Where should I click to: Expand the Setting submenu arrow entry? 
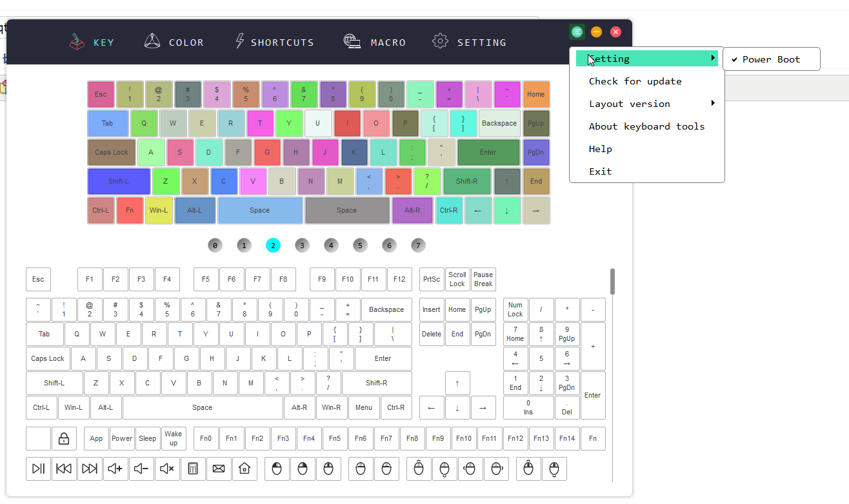[x=647, y=59]
